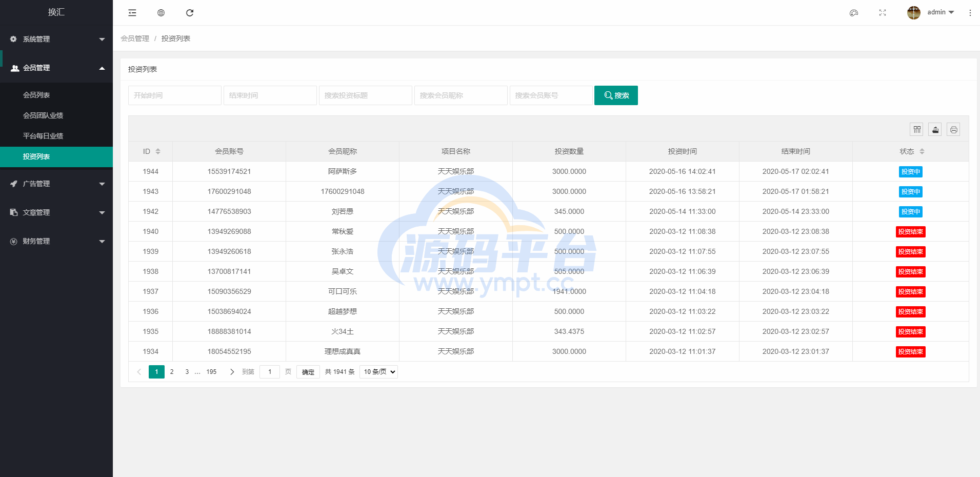980x477 pixels.
Task: Click nickname cell 阿萨斯多
Action: 343,171
